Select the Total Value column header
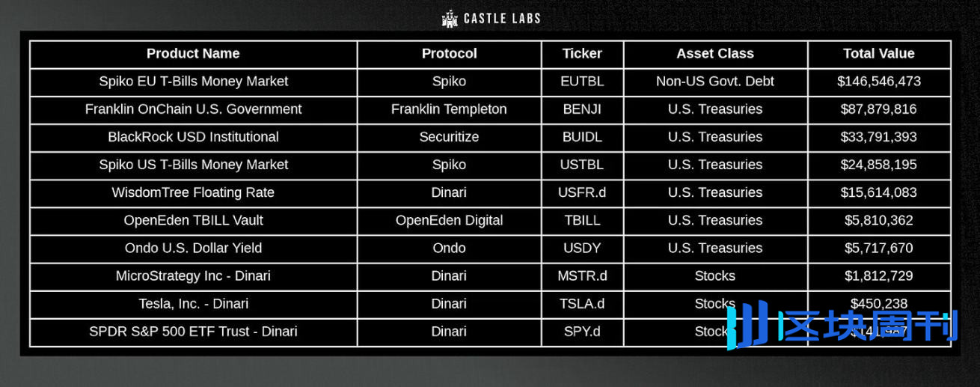 point(879,54)
